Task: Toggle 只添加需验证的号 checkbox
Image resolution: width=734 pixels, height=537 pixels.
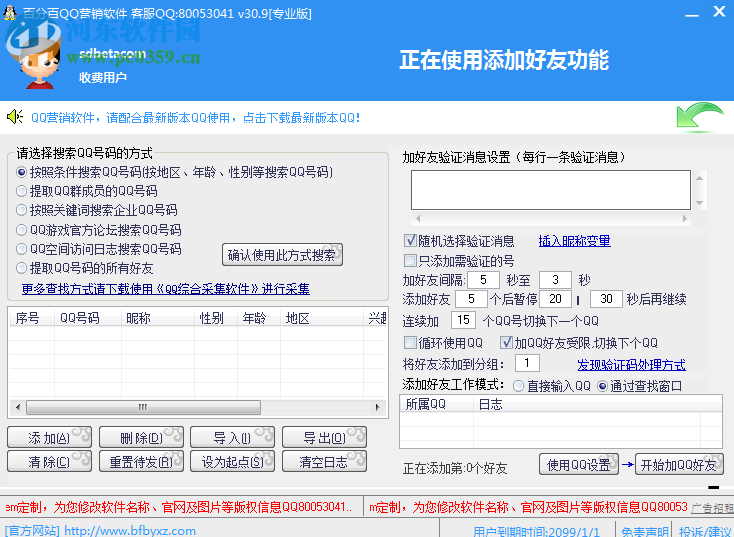Action: point(410,260)
